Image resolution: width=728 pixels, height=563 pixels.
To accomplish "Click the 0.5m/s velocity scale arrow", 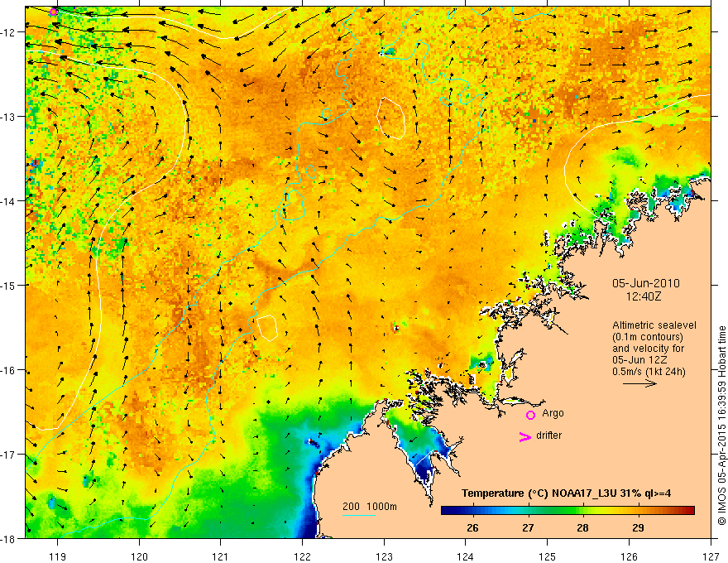I will tap(639, 383).
